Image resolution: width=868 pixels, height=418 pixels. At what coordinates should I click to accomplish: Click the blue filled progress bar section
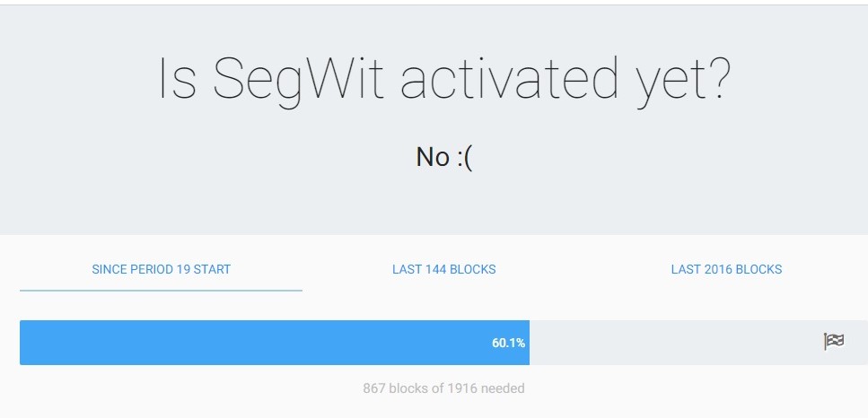(275, 343)
